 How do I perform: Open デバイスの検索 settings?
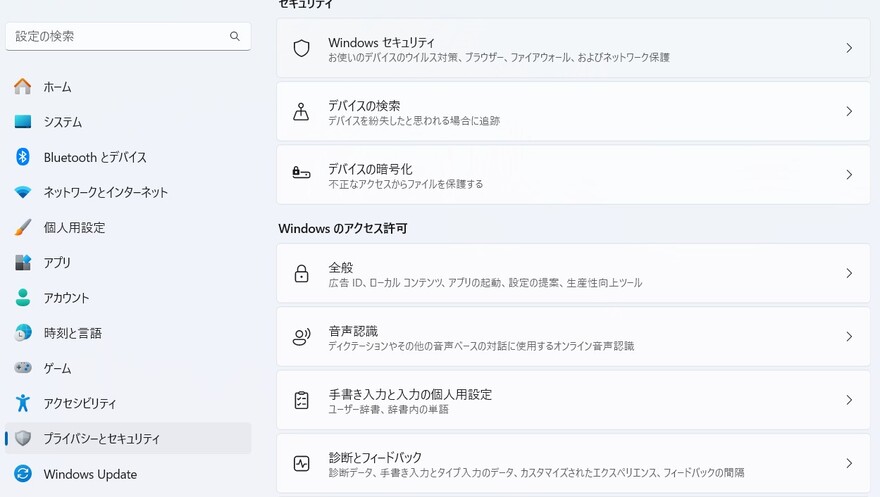(x=573, y=112)
